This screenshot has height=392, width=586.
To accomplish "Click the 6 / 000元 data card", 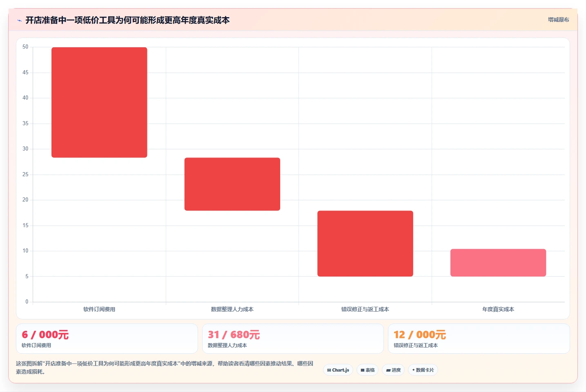I will tap(107, 339).
